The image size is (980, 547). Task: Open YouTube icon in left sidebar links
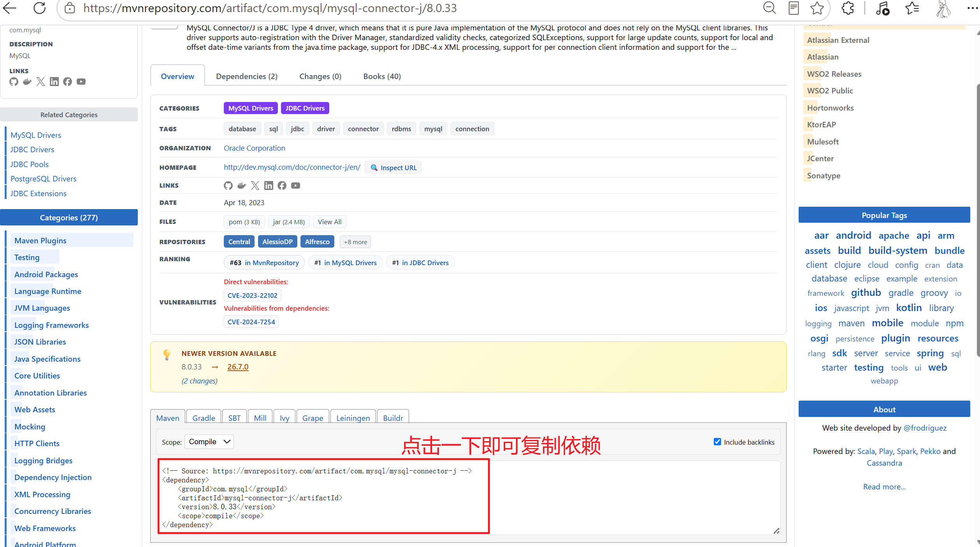(x=81, y=81)
